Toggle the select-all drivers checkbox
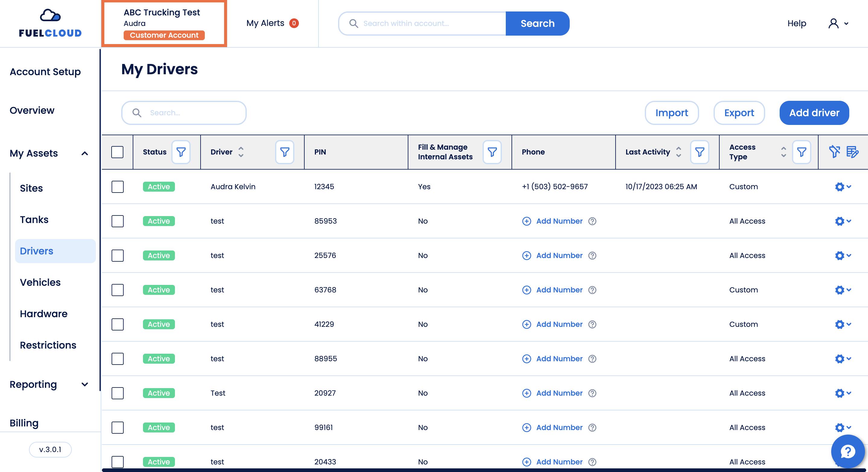 pos(117,152)
